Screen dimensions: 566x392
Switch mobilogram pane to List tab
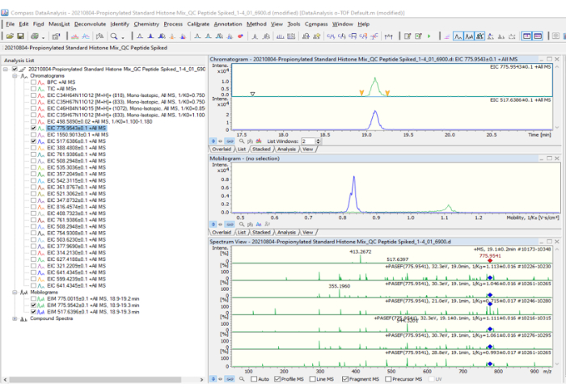pyautogui.click(x=242, y=233)
